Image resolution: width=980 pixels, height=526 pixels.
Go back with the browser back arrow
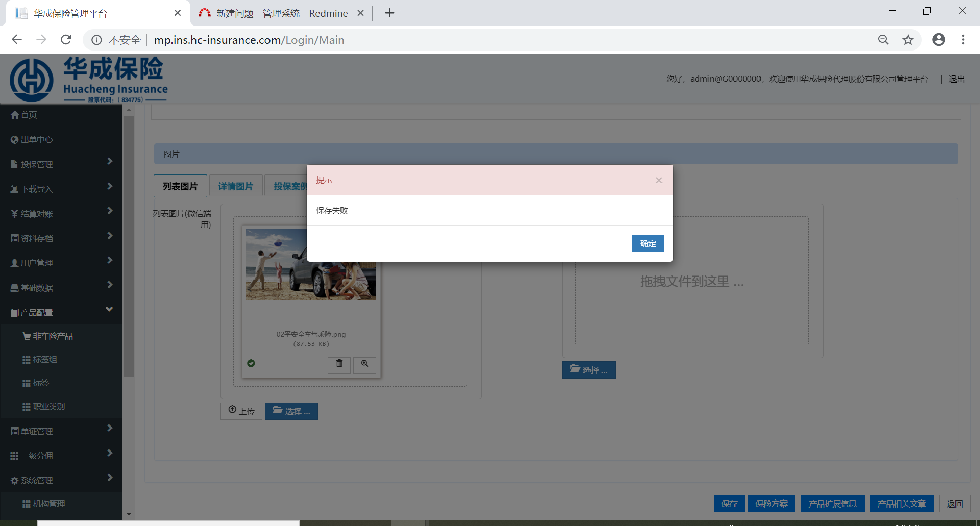(x=17, y=40)
